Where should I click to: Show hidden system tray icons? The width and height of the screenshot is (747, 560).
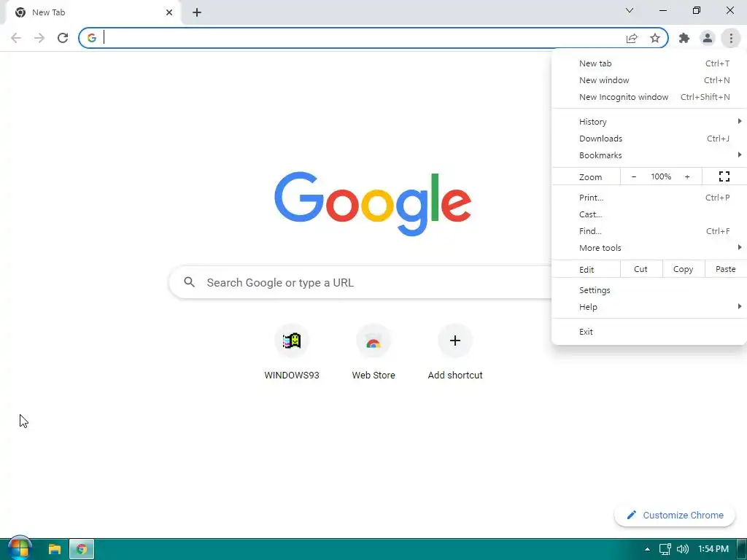(647, 550)
